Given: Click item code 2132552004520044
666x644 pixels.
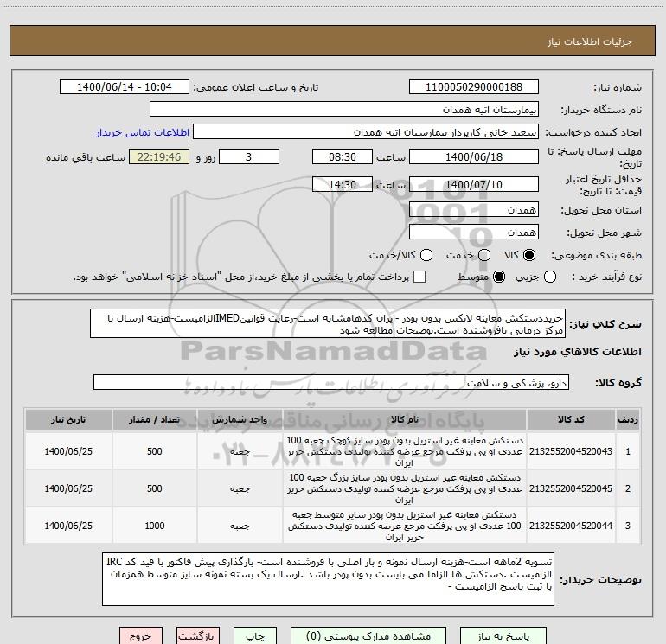Looking at the screenshot, I should (571, 526).
